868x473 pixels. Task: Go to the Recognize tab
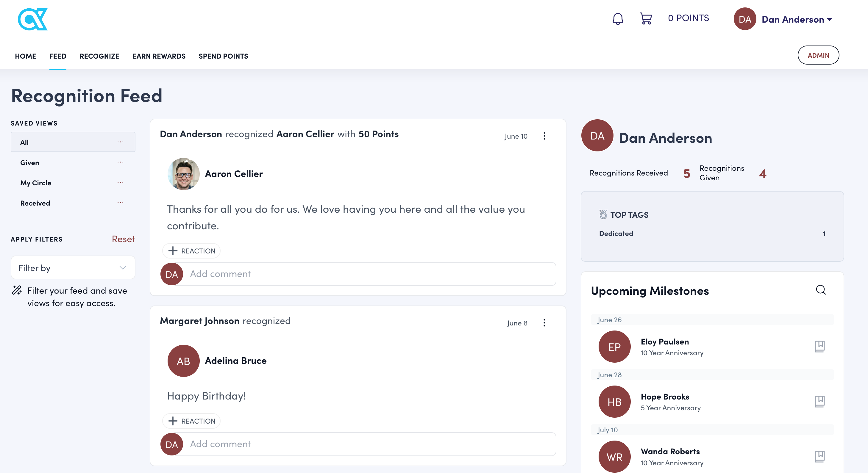click(99, 56)
